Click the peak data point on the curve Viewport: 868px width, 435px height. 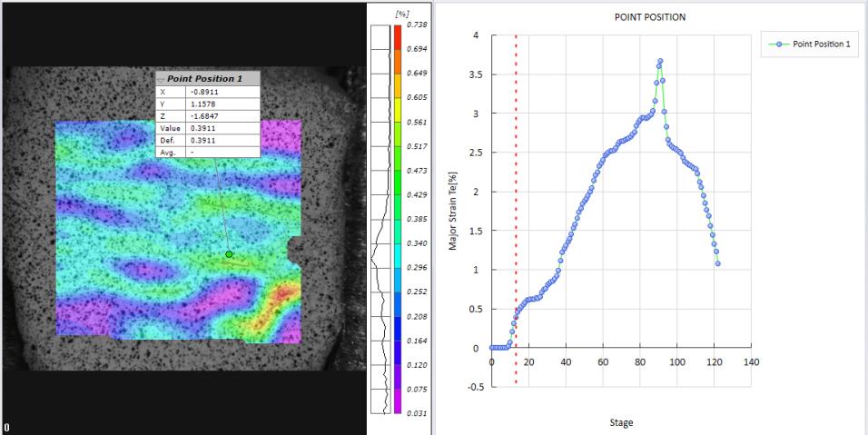660,61
